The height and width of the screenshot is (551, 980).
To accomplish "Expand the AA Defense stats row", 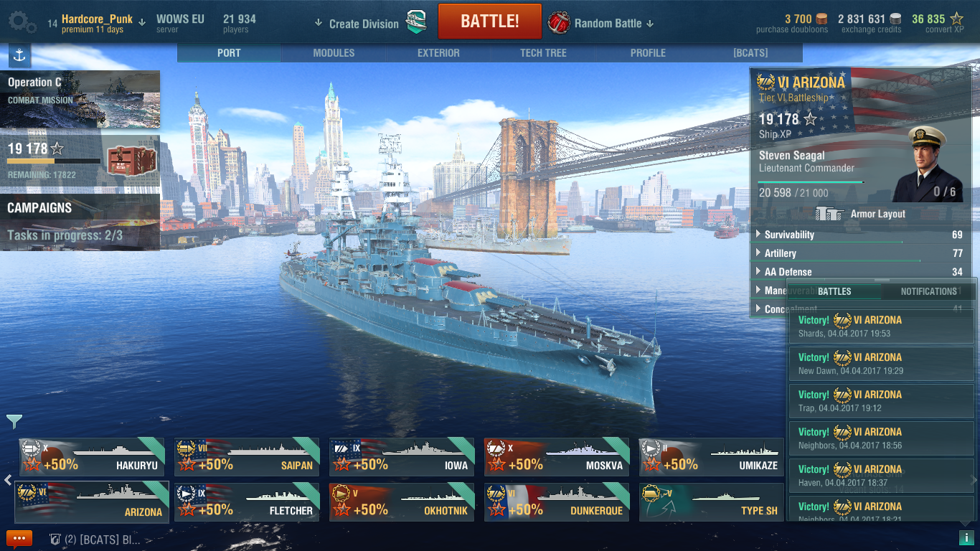I will click(859, 272).
